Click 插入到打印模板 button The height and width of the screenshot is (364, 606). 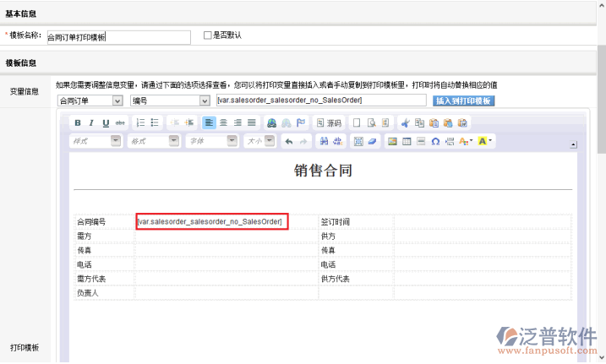(463, 101)
